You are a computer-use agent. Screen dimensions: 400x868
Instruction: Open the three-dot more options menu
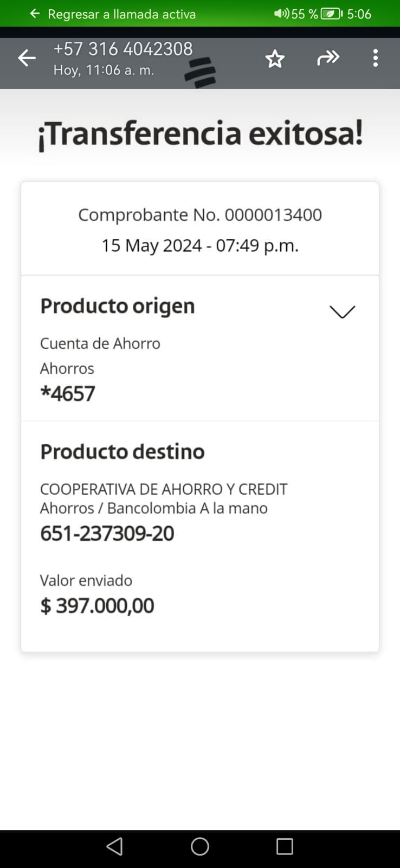pos(375,58)
